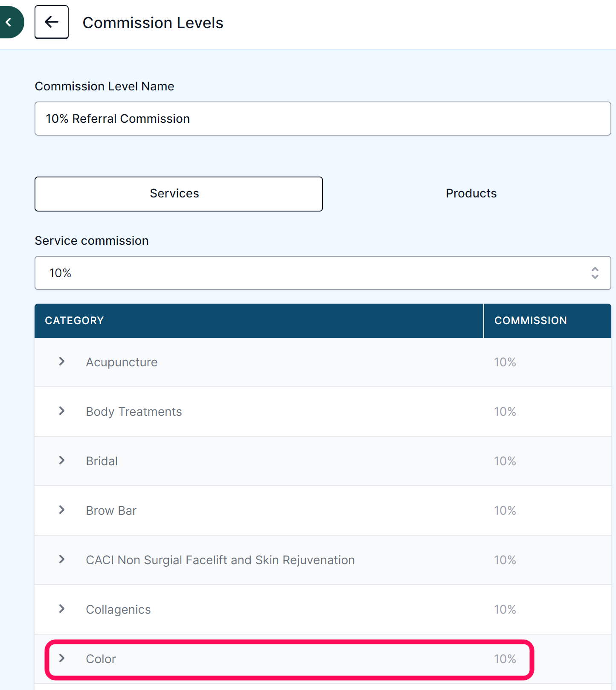The width and height of the screenshot is (616, 690).
Task: Expand the Acupuncture category chevron
Action: (x=62, y=362)
